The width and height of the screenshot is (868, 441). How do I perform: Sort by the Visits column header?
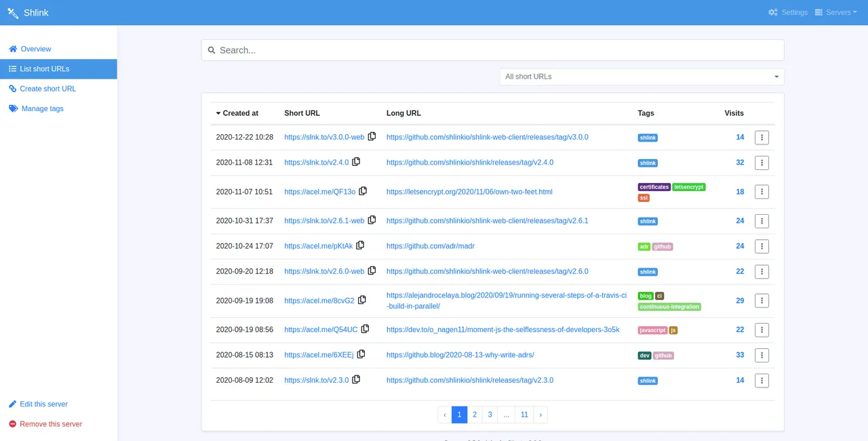(x=734, y=113)
